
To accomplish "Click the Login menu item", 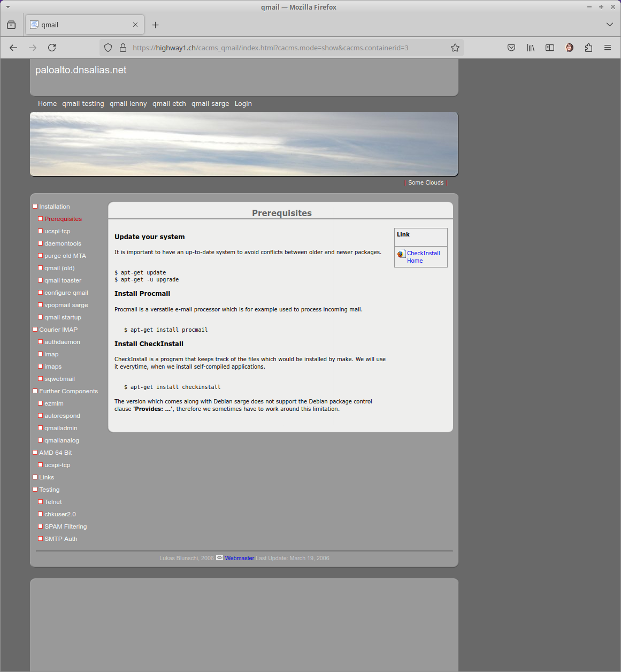I will (x=243, y=104).
